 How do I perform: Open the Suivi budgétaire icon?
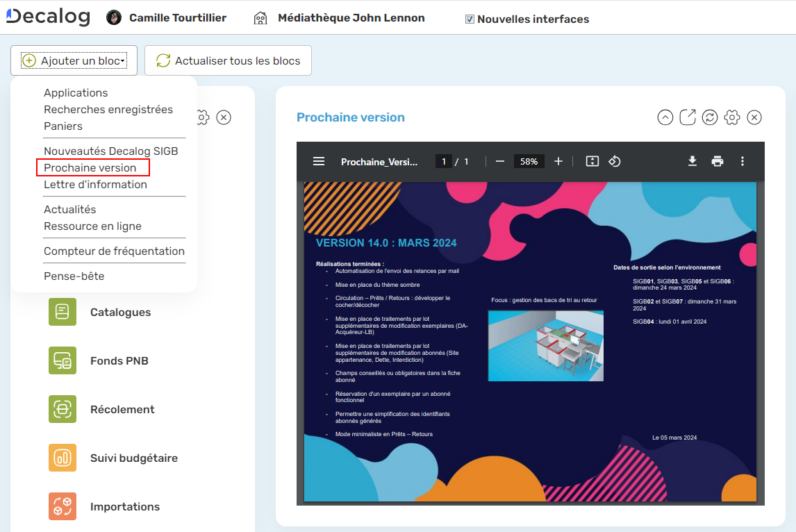pos(63,458)
